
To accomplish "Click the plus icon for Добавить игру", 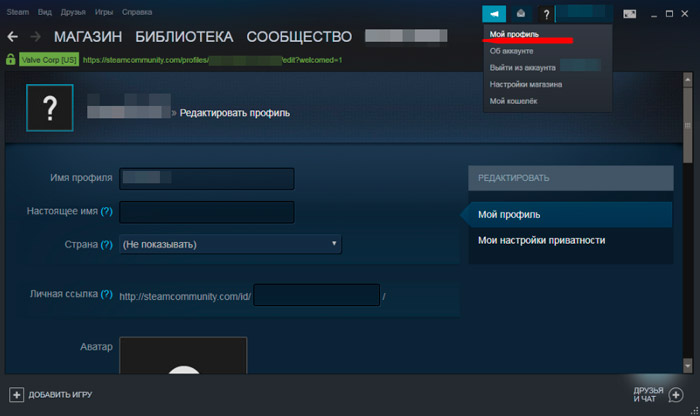I will 15,394.
